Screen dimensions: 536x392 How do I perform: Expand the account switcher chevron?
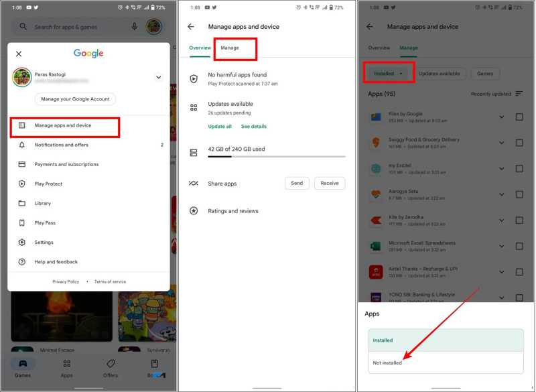159,77
